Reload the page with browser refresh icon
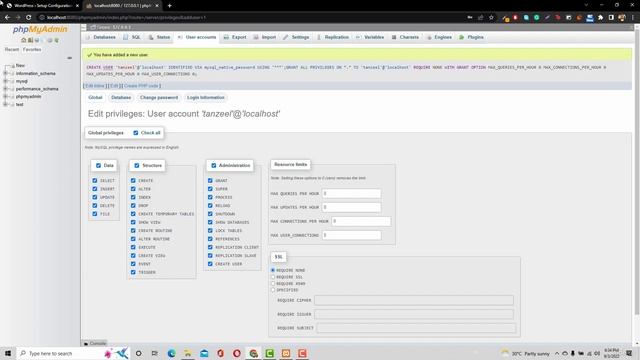The width and height of the screenshot is (640, 360). point(29,17)
